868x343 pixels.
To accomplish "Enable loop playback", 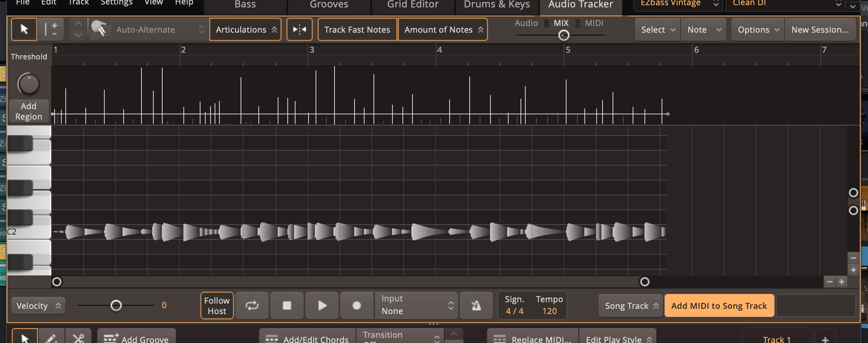I will (252, 305).
